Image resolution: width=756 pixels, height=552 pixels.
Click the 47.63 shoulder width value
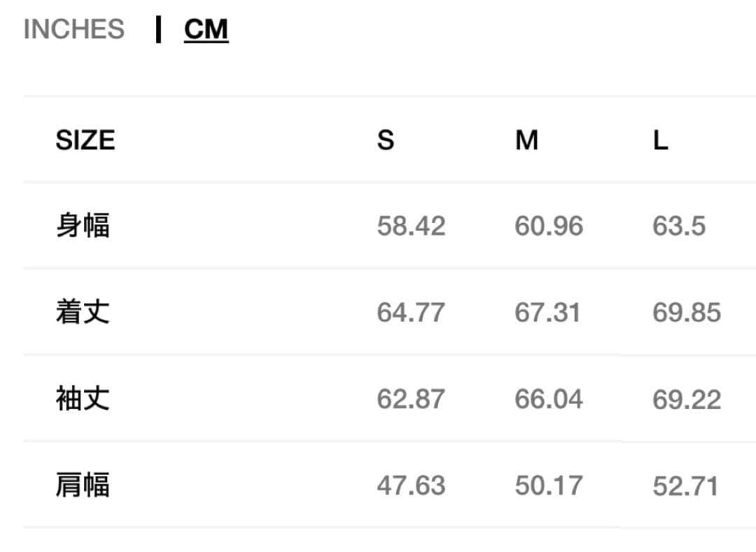[411, 486]
